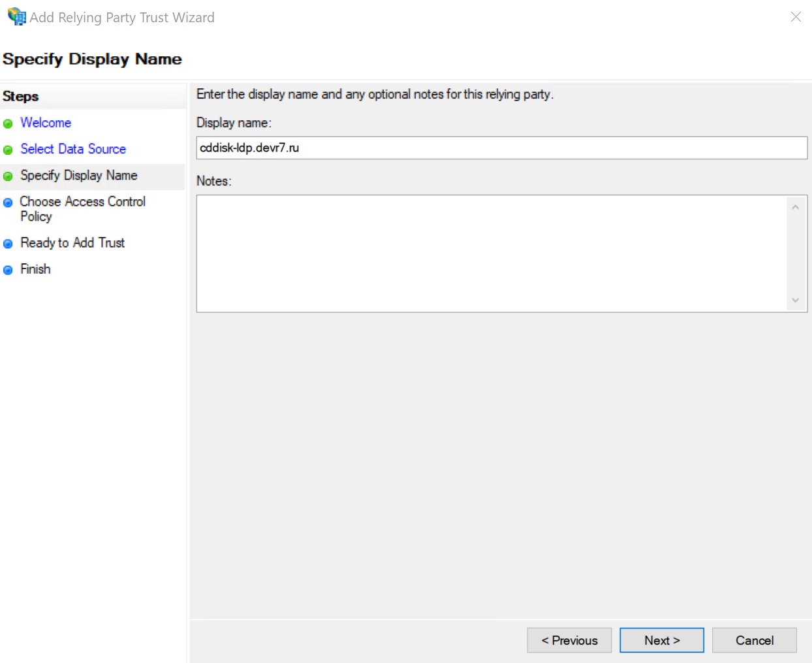The width and height of the screenshot is (812, 663).
Task: Select the Ready to Add Trust step
Action: [x=72, y=242]
